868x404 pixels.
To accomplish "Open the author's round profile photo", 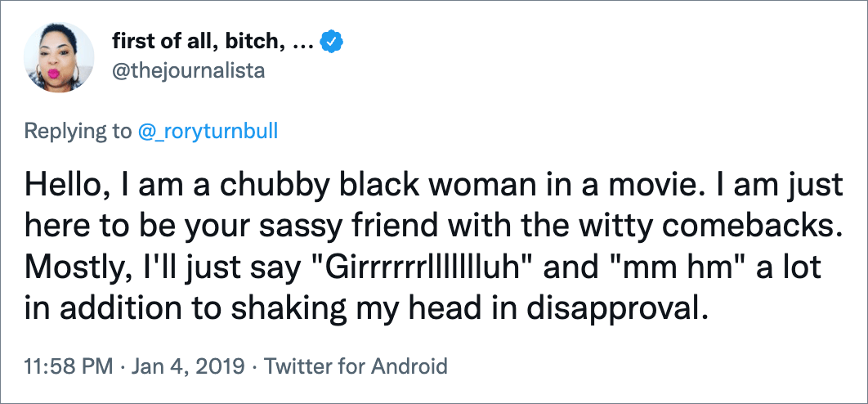I will point(59,57).
